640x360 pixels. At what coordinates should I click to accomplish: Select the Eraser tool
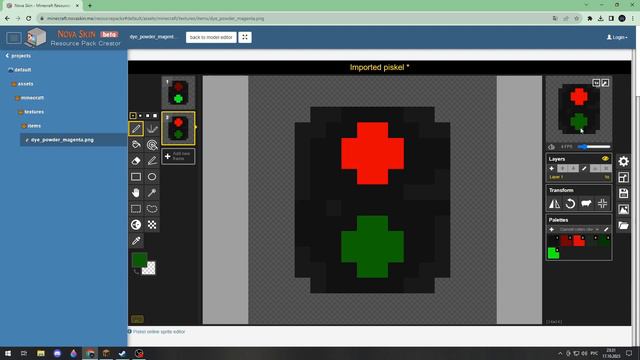coord(136,161)
